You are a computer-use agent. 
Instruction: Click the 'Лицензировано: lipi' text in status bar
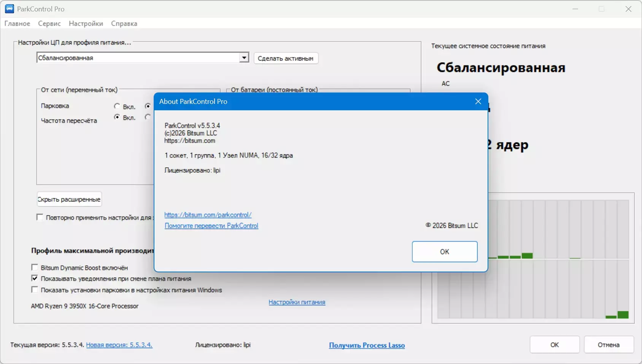tap(223, 345)
